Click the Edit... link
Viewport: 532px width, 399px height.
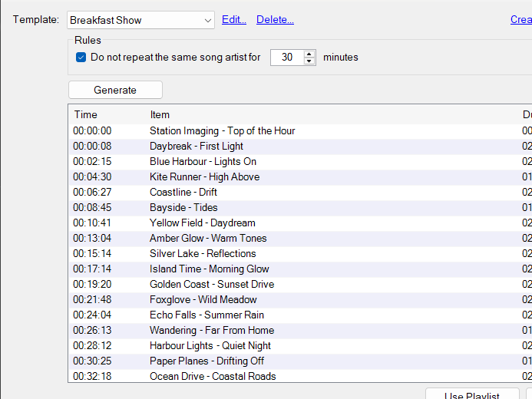click(234, 20)
